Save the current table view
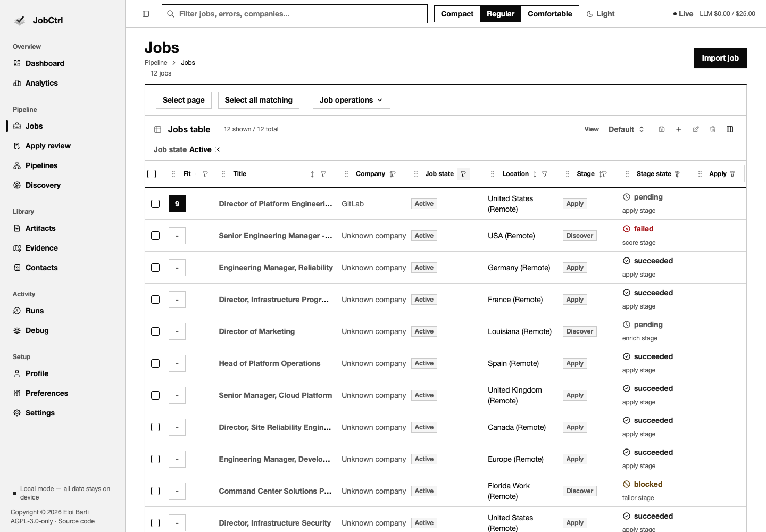This screenshot has width=766, height=532. (x=662, y=129)
